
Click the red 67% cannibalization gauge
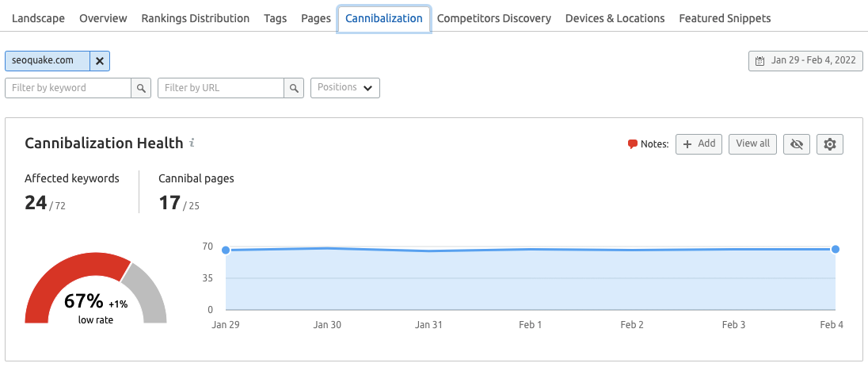[x=71, y=277]
